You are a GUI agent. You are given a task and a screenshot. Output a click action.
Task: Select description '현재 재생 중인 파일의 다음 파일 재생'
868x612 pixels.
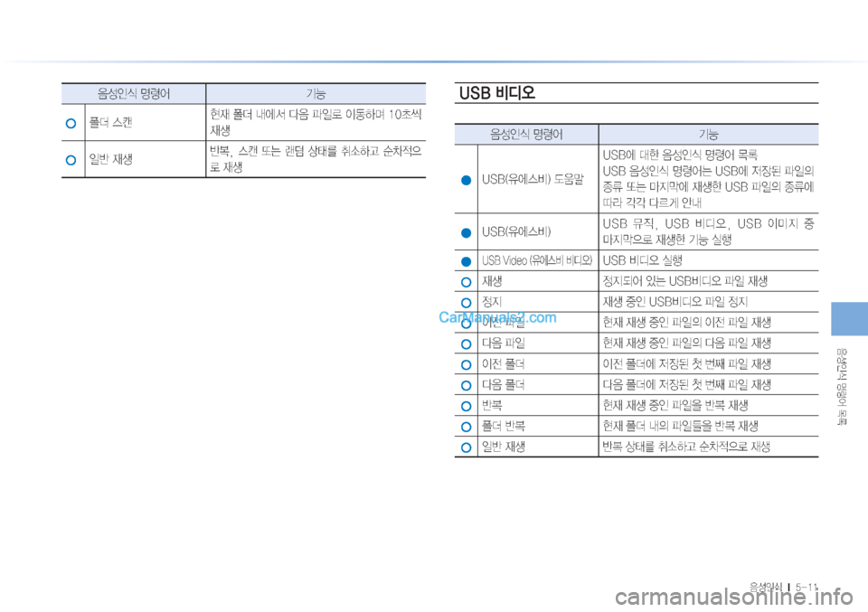(686, 344)
